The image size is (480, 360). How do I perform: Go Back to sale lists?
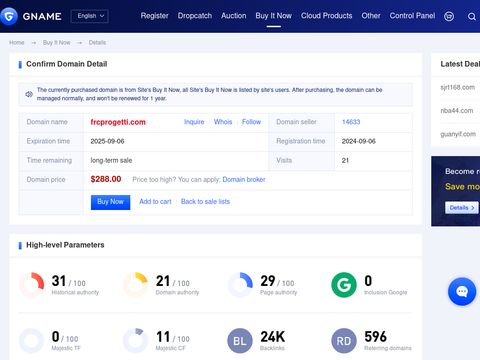(x=205, y=202)
